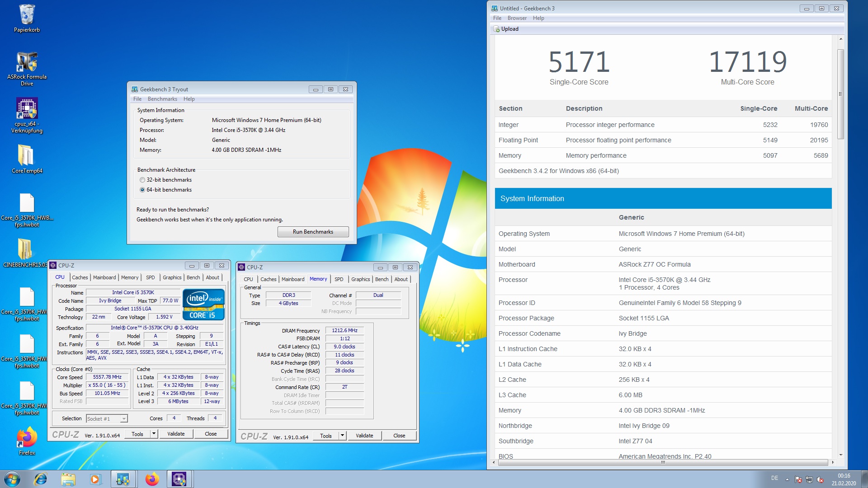Click the Intel Core i5 inside logo in CPU-Z
Image resolution: width=868 pixels, height=488 pixels.
pyautogui.click(x=203, y=305)
